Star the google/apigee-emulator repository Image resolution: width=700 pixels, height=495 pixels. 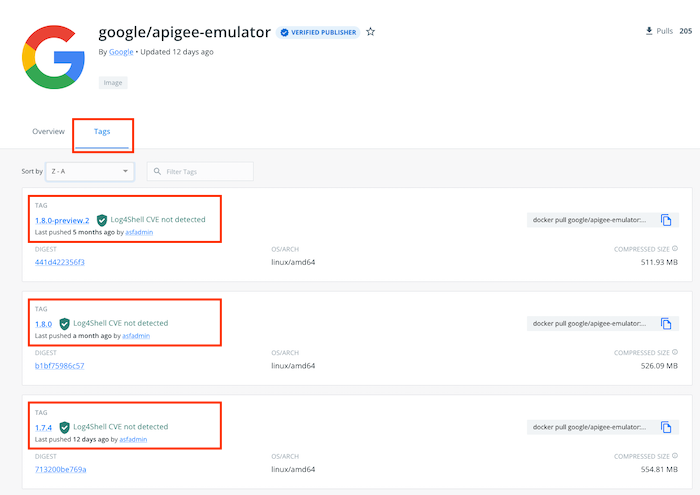pos(371,32)
